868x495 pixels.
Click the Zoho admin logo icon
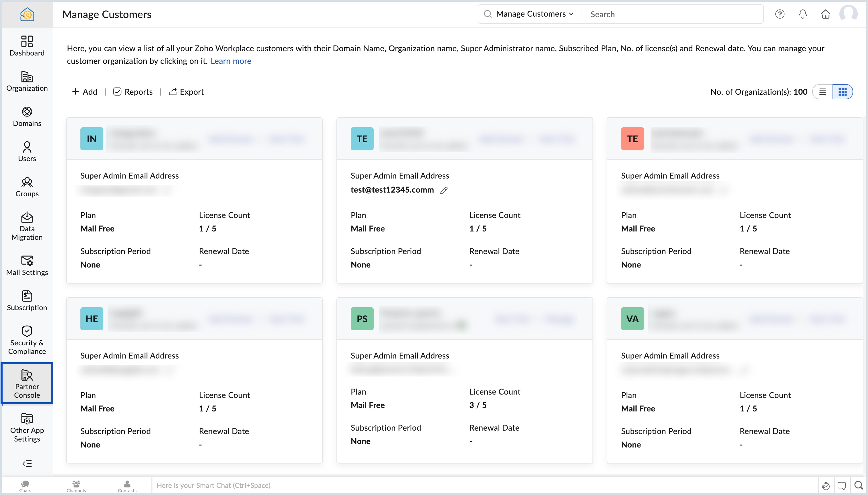[x=27, y=14]
